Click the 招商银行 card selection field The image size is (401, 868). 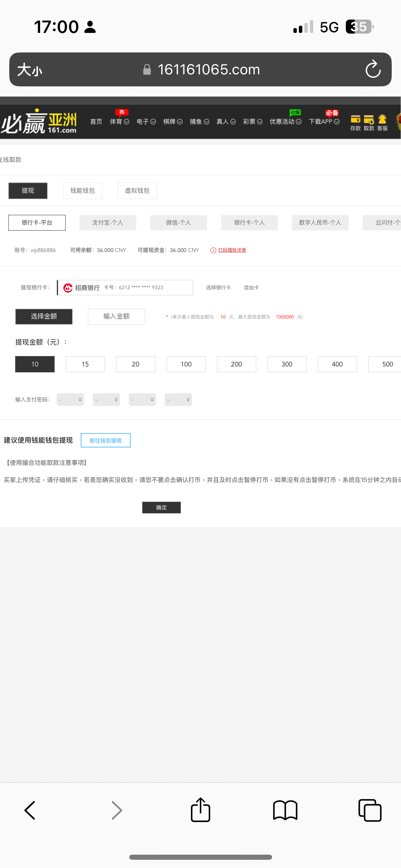pyautogui.click(x=125, y=288)
